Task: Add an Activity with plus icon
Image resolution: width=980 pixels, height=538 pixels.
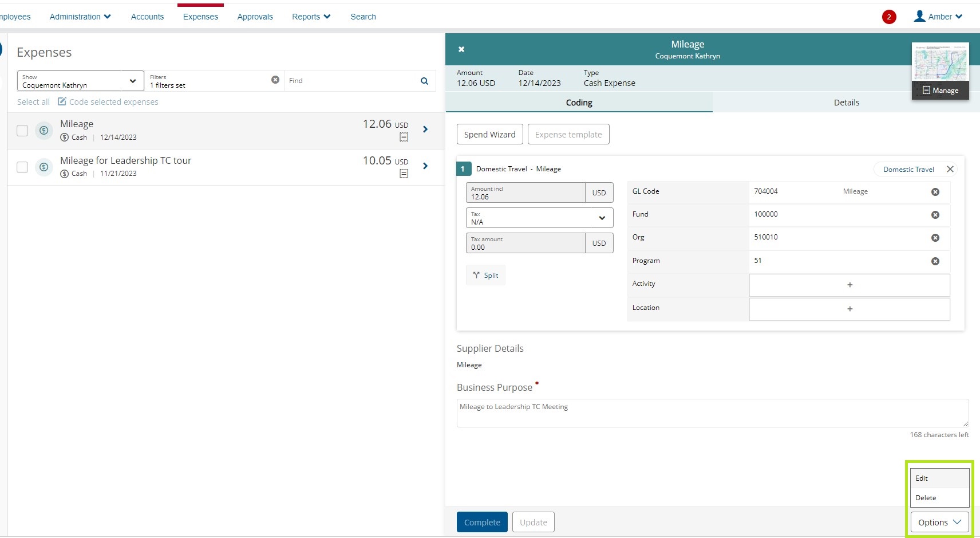Action: tap(849, 285)
